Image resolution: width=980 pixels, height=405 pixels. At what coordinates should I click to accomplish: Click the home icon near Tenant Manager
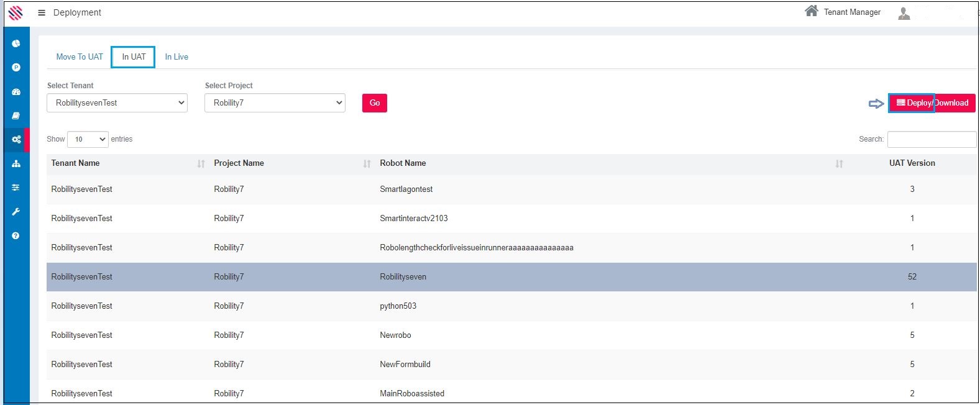811,11
